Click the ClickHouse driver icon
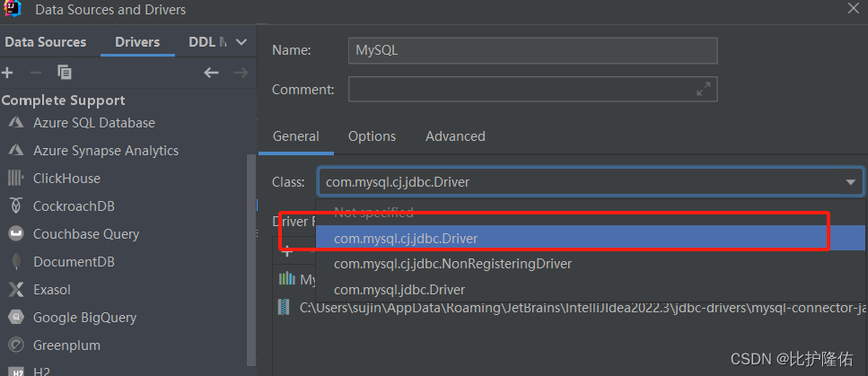 tap(15, 179)
